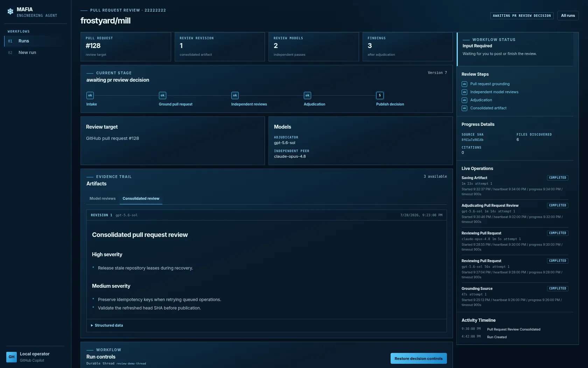The height and width of the screenshot is (368, 588).
Task: Click COMPLETED badge for Grounding Source
Action: tap(558, 288)
